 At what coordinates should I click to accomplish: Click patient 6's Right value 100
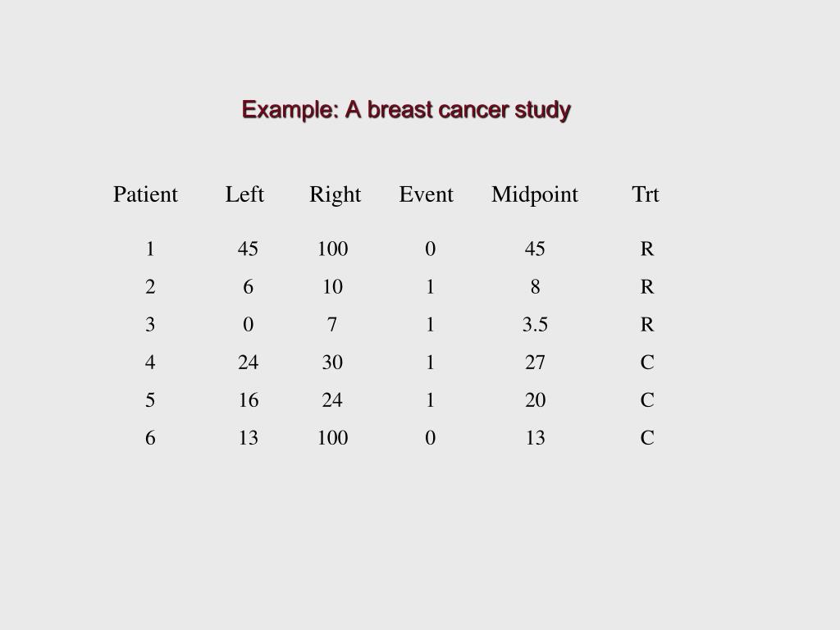333,438
